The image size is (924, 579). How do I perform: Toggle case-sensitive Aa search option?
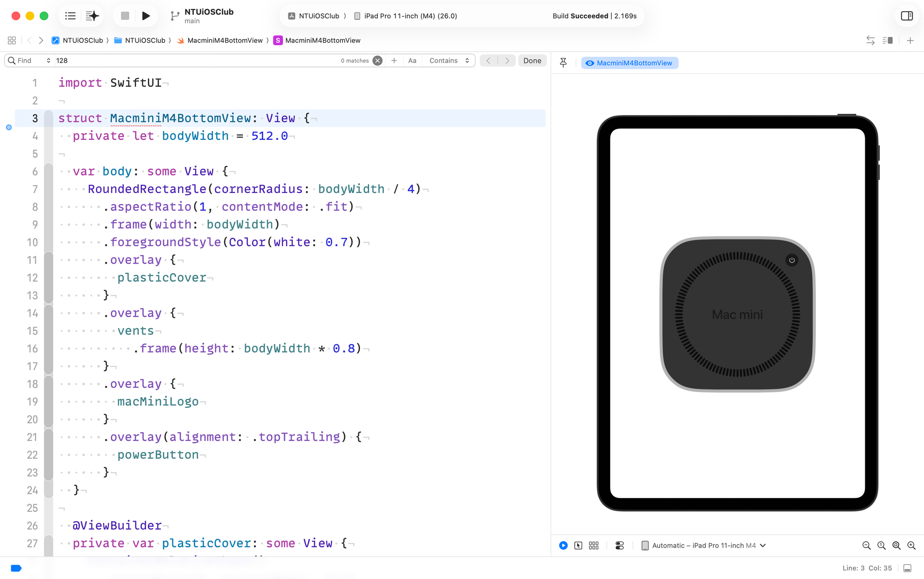[412, 60]
